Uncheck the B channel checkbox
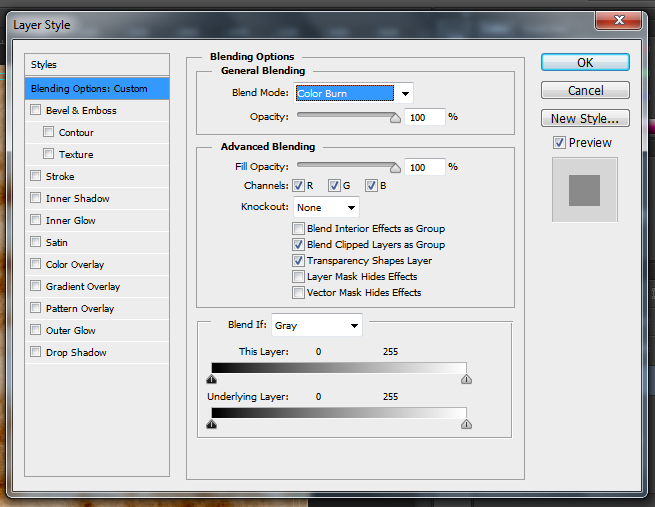Image resolution: width=655 pixels, height=507 pixels. [371, 185]
